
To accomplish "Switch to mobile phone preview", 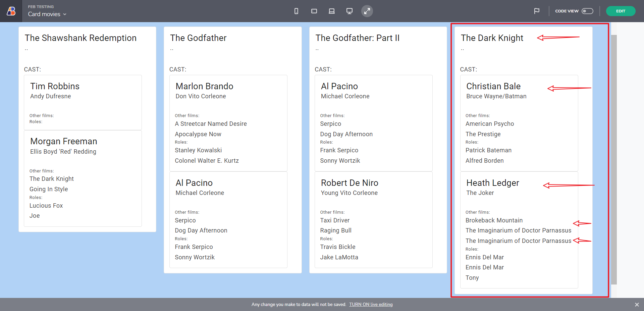I will click(296, 11).
